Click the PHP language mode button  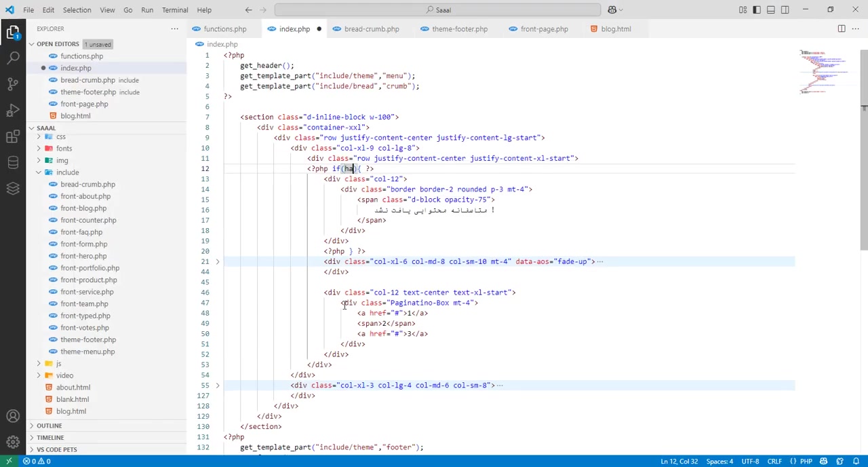click(806, 462)
